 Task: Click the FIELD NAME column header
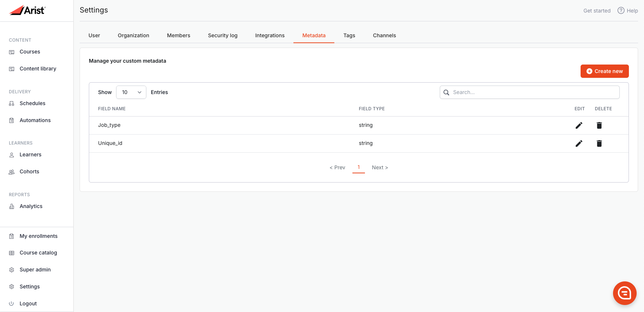112,109
